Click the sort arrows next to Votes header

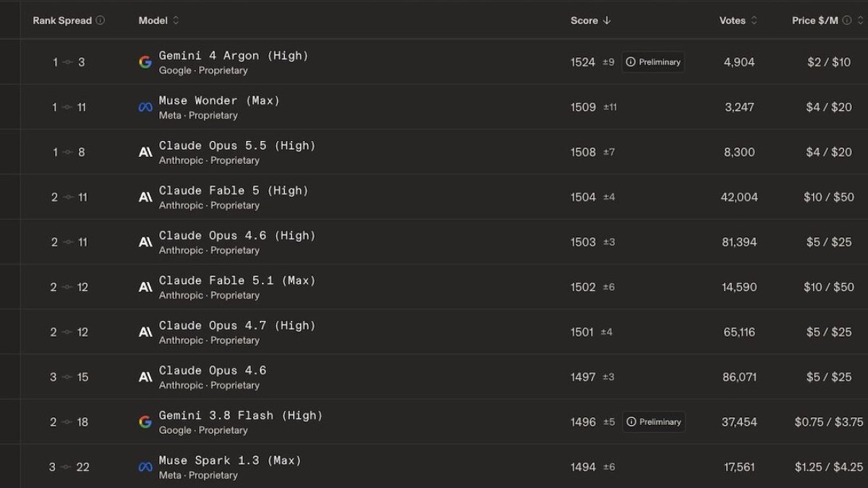click(754, 20)
